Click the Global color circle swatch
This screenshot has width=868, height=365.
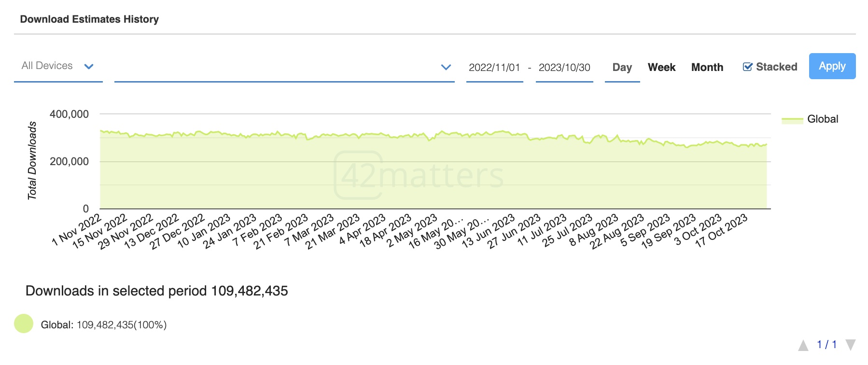click(24, 323)
